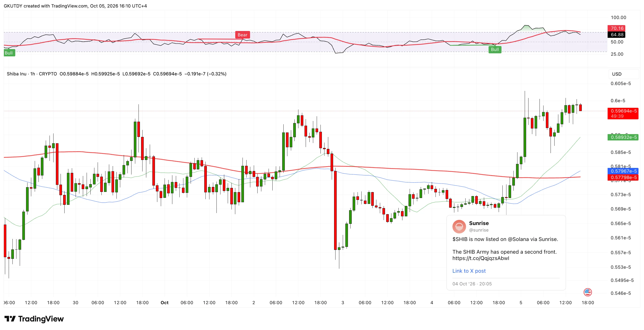Click the TradingView logo at bottom
The image size is (644, 330).
(34, 319)
